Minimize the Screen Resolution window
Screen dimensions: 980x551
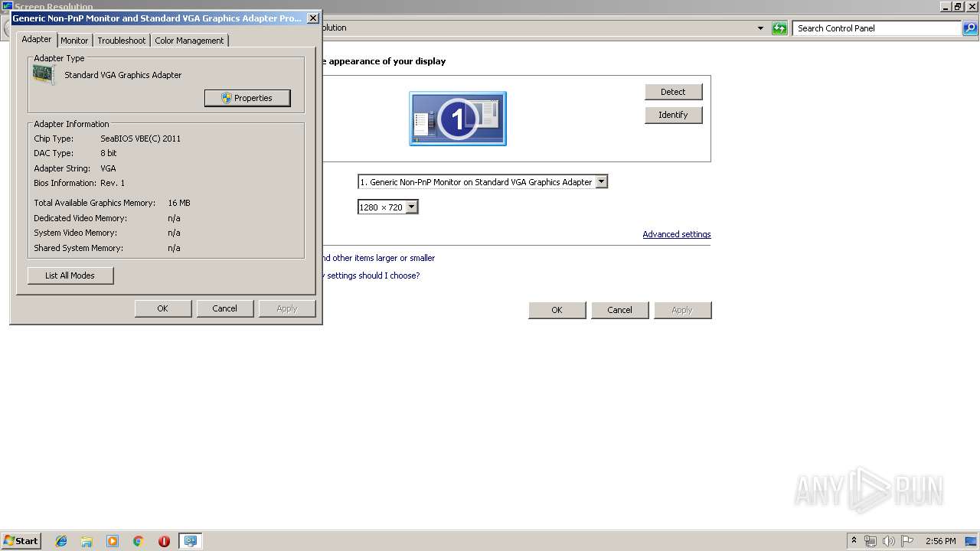pos(946,7)
